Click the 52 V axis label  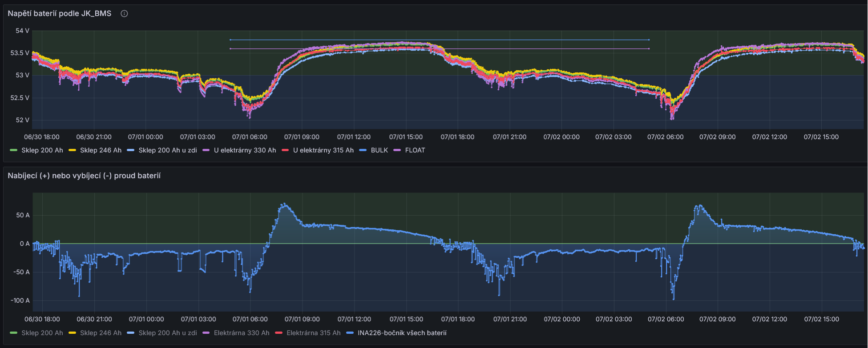click(x=22, y=120)
